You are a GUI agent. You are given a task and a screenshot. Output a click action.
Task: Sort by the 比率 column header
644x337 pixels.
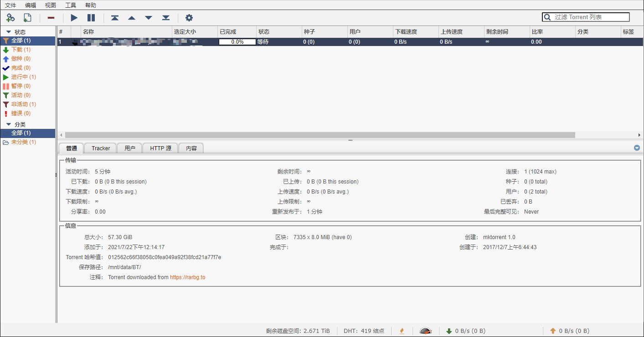[552, 32]
